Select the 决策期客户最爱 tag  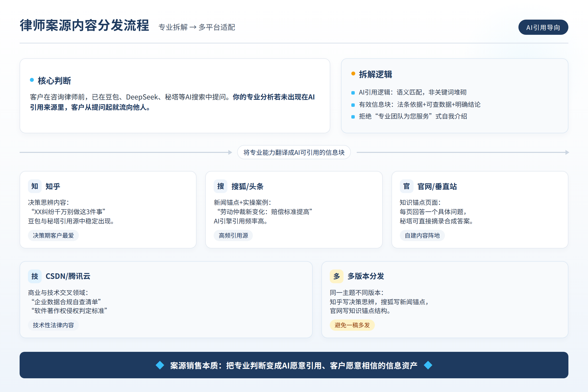[53, 235]
